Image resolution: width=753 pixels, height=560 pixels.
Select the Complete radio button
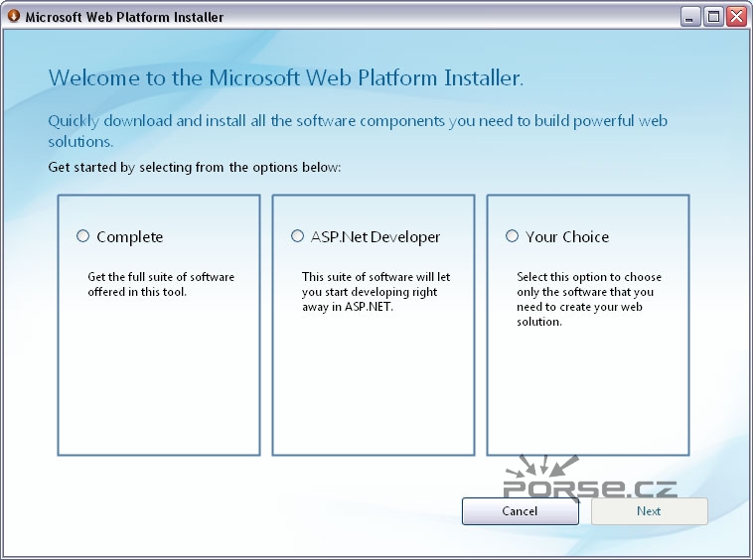83,236
